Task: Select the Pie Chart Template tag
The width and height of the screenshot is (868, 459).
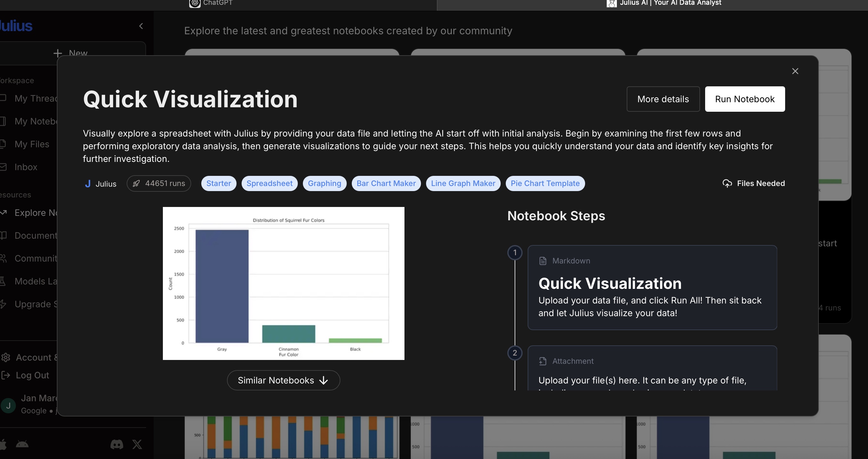Action: (x=545, y=183)
